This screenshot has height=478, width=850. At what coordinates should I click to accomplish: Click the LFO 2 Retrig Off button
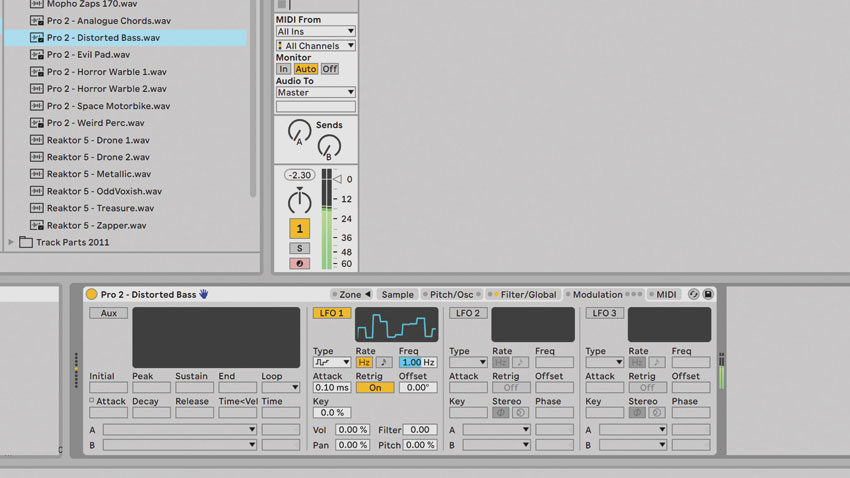coord(511,387)
